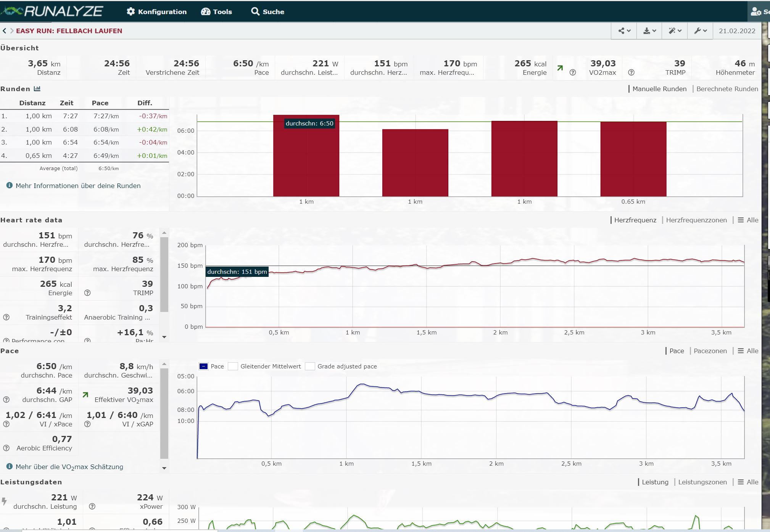The height and width of the screenshot is (532, 770).
Task: Open the download/export dropdown
Action: pos(649,31)
